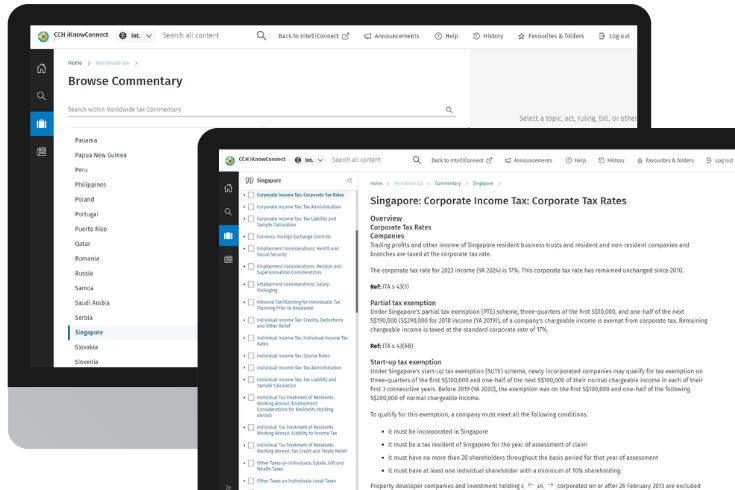This screenshot has height=490, width=735.
Task: Expand the sidebar using bottom-left double arrow
Action: pyautogui.click(x=229, y=486)
